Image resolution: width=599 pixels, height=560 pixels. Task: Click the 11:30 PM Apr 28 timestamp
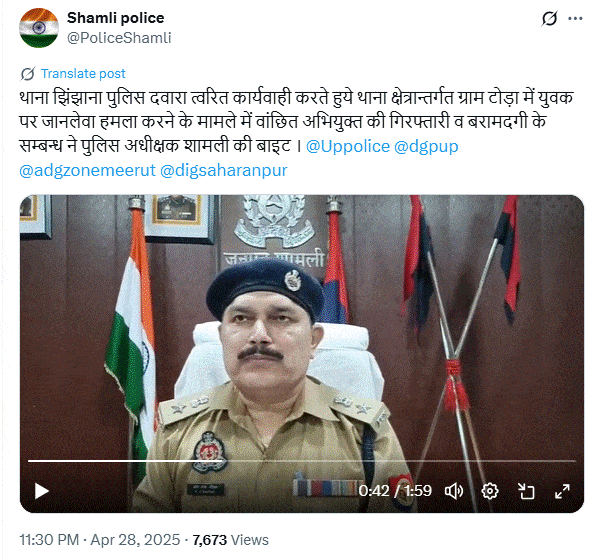(x=99, y=540)
